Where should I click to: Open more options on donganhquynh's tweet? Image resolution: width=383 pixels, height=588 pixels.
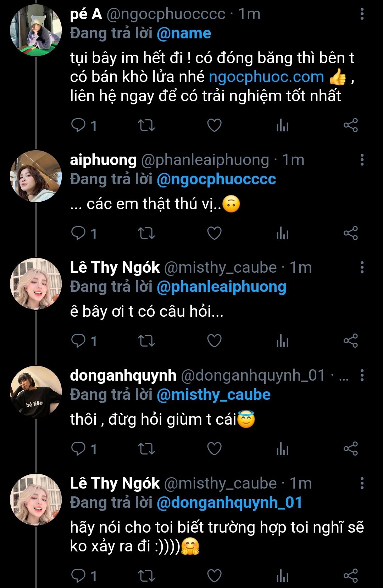pos(362,375)
